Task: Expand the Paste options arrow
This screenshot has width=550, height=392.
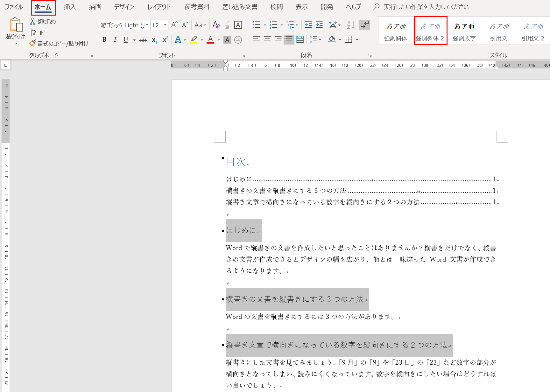Action: click(x=16, y=44)
